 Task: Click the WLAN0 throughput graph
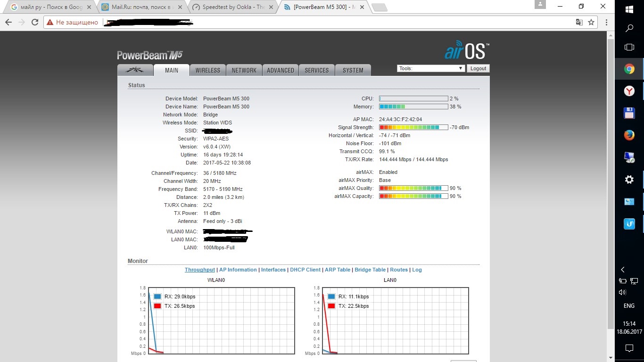[x=222, y=321]
